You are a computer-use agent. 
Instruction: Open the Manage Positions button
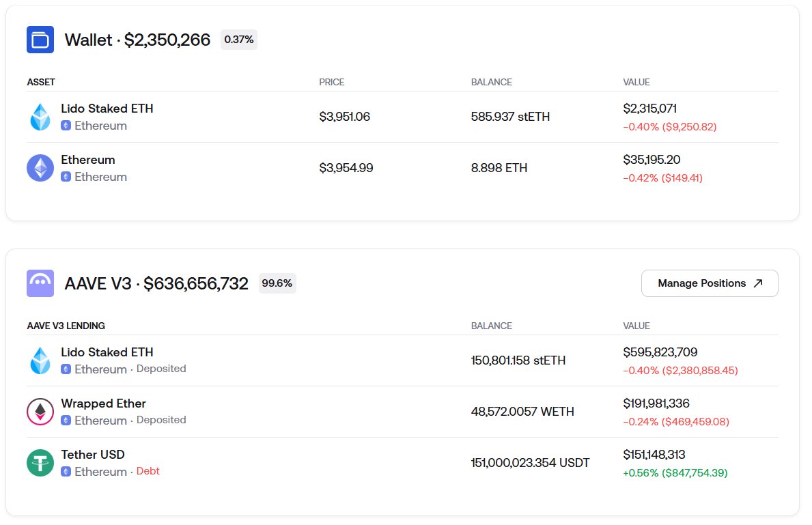(709, 283)
